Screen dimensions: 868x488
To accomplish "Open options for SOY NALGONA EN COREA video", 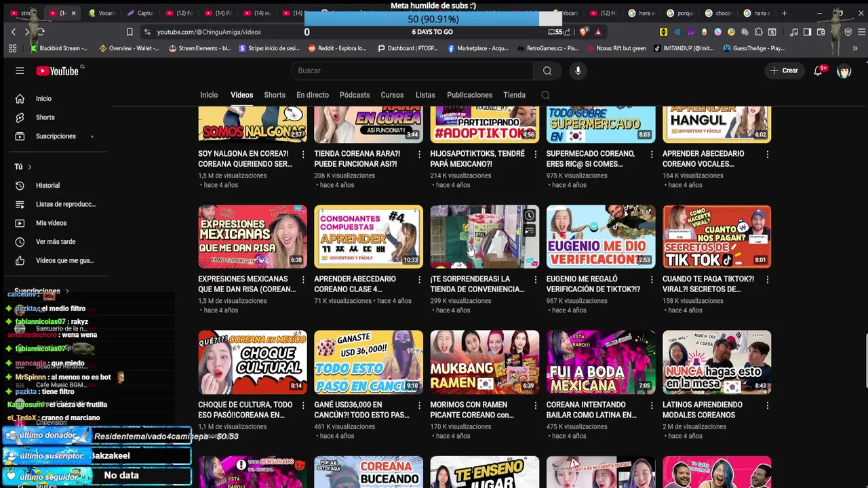I will tap(302, 155).
